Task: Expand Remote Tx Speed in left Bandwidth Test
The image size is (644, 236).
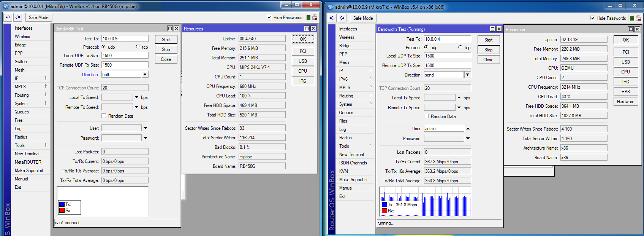Action: point(136,107)
